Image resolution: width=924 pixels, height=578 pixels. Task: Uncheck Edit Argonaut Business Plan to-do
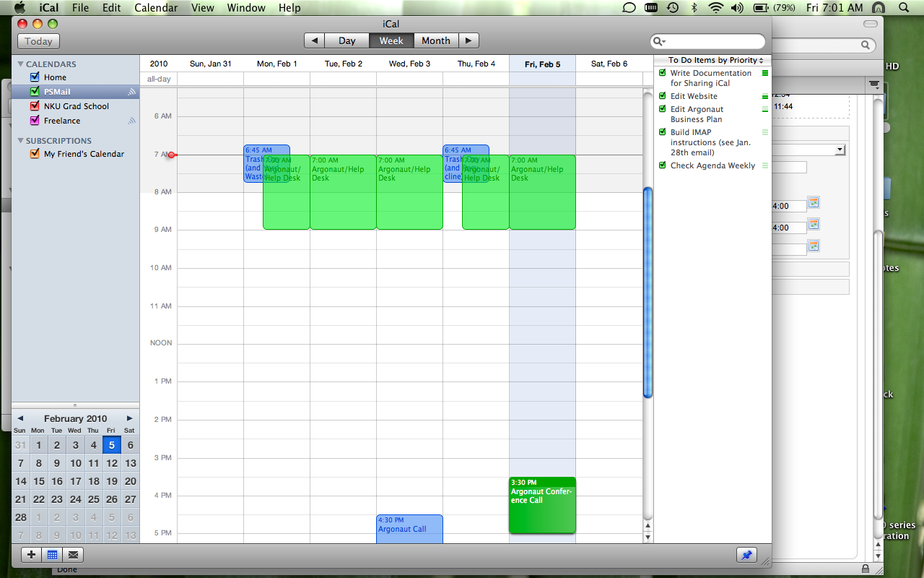(663, 109)
